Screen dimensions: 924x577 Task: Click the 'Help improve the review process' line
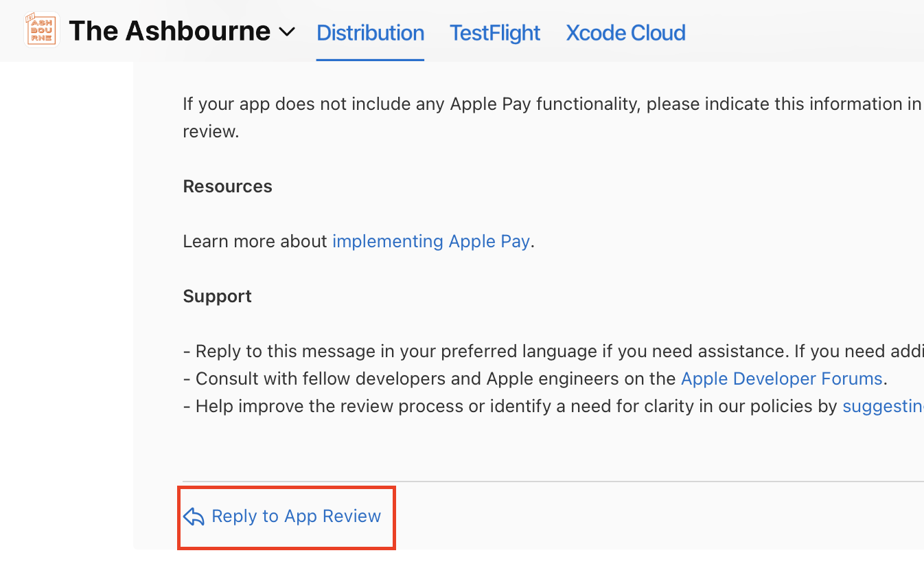pyautogui.click(x=553, y=407)
